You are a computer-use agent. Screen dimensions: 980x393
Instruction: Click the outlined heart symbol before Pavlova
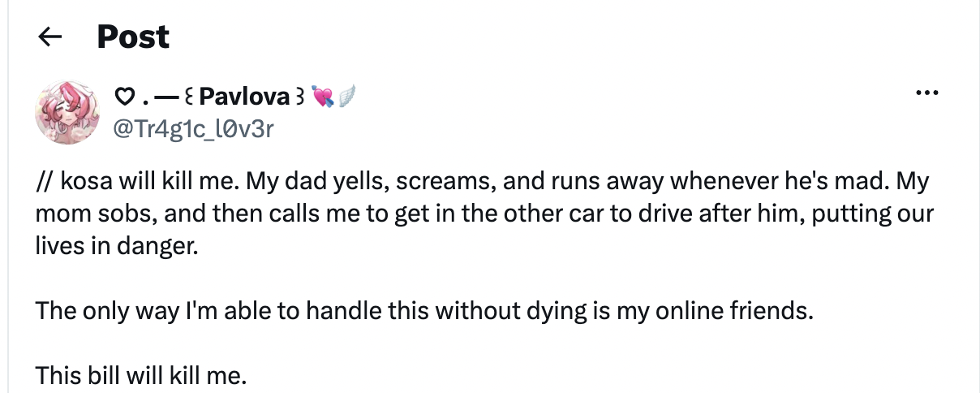click(124, 98)
